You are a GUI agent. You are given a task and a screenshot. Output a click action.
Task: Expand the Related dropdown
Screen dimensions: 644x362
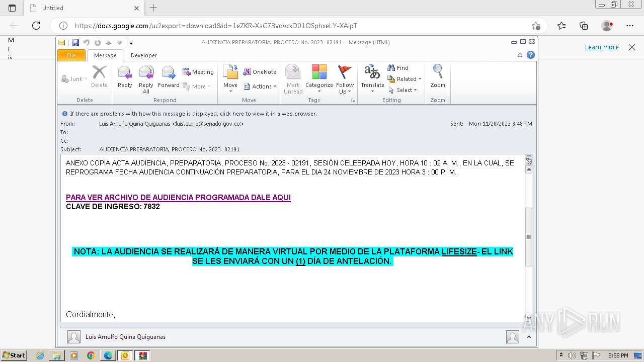tap(405, 79)
